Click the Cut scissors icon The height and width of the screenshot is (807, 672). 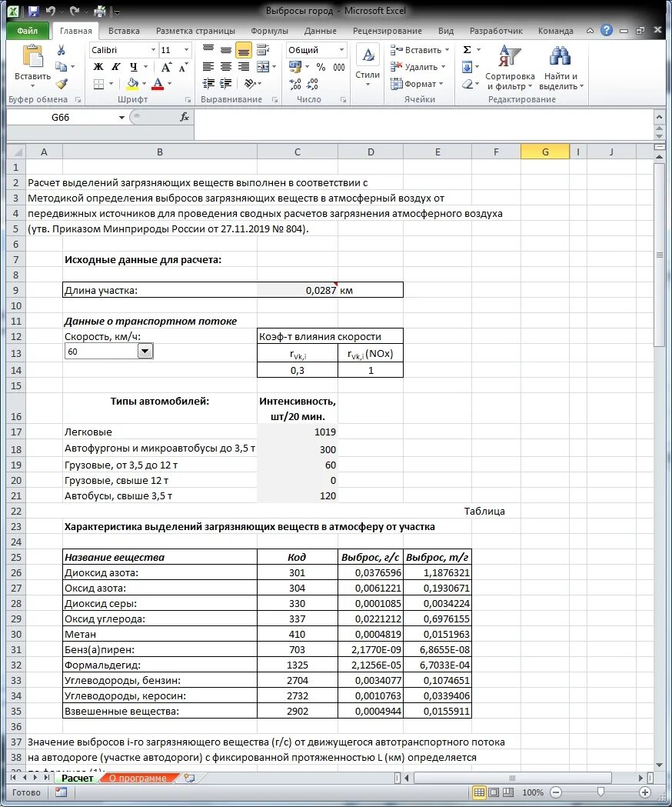click(62, 50)
